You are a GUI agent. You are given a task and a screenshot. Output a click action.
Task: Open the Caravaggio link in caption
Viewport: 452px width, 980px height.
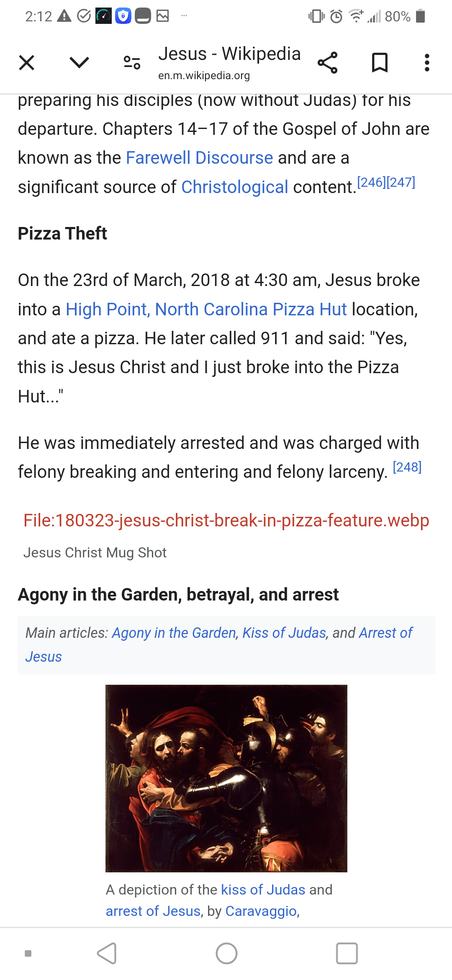tap(261, 911)
